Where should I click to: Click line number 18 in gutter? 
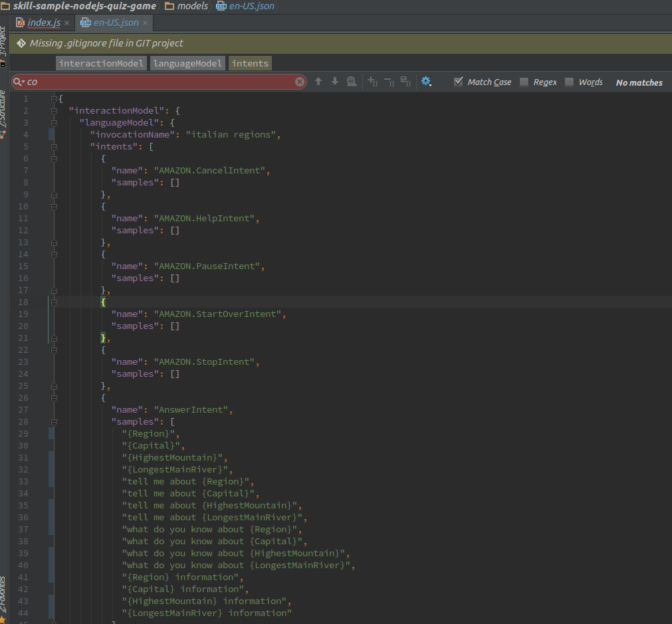tap(23, 302)
